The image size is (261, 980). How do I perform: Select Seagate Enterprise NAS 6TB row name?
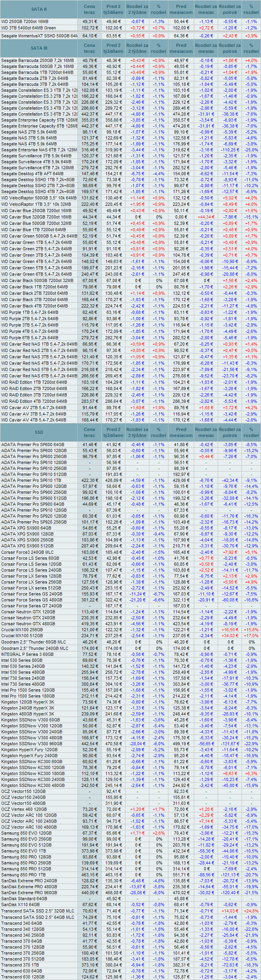click(39, 150)
